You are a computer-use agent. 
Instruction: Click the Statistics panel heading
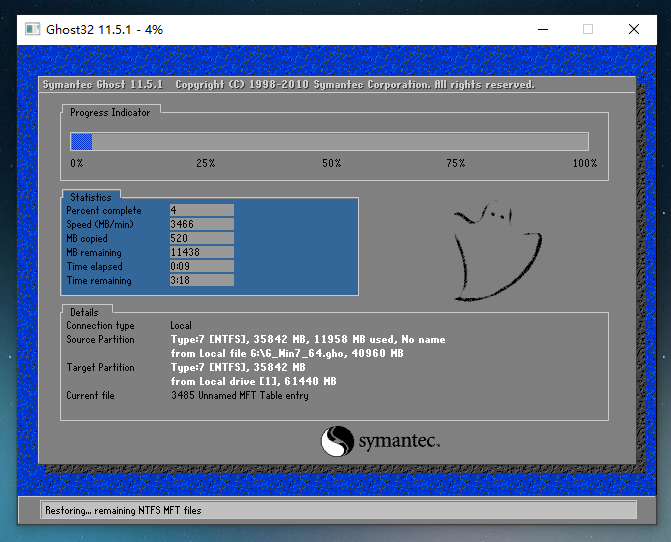[91, 197]
